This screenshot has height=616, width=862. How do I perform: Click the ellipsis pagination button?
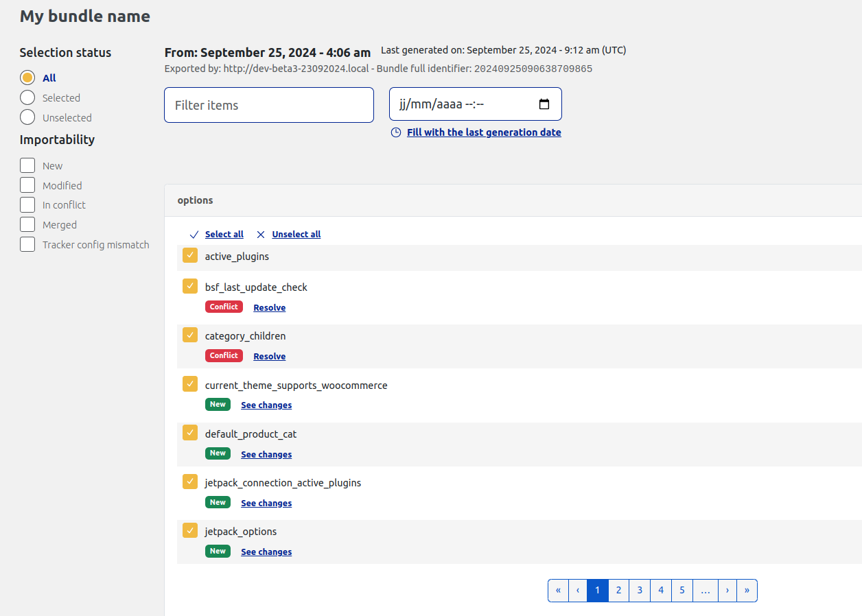click(706, 591)
